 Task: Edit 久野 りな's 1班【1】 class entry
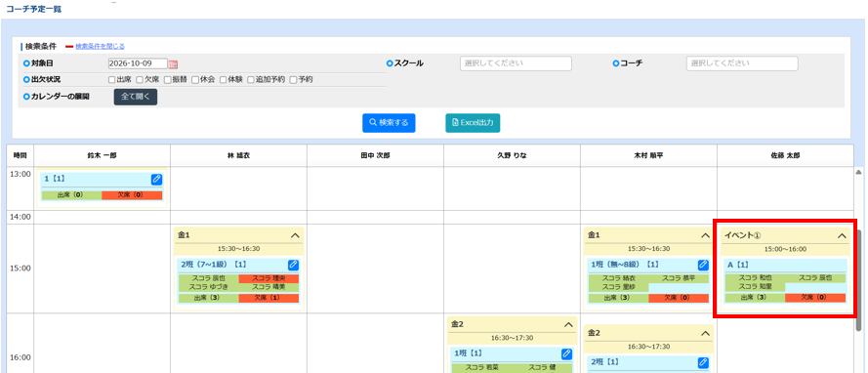[566, 353]
